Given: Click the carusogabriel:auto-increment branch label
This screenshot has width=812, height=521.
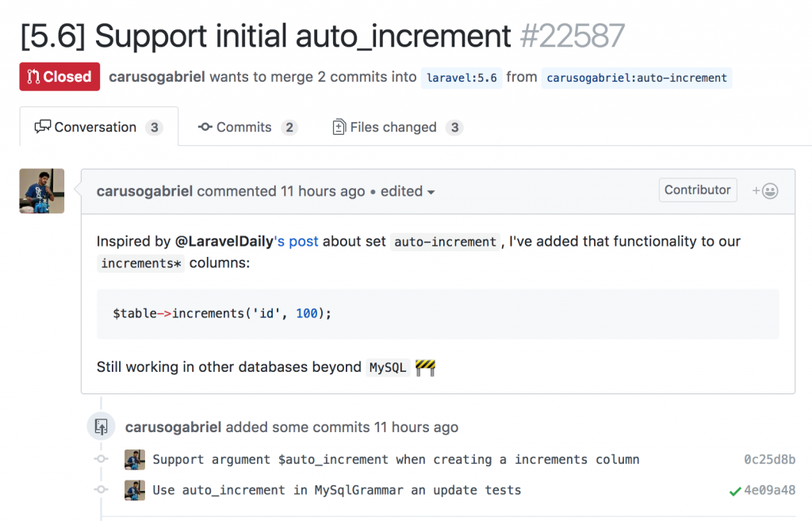Looking at the screenshot, I should click(636, 78).
